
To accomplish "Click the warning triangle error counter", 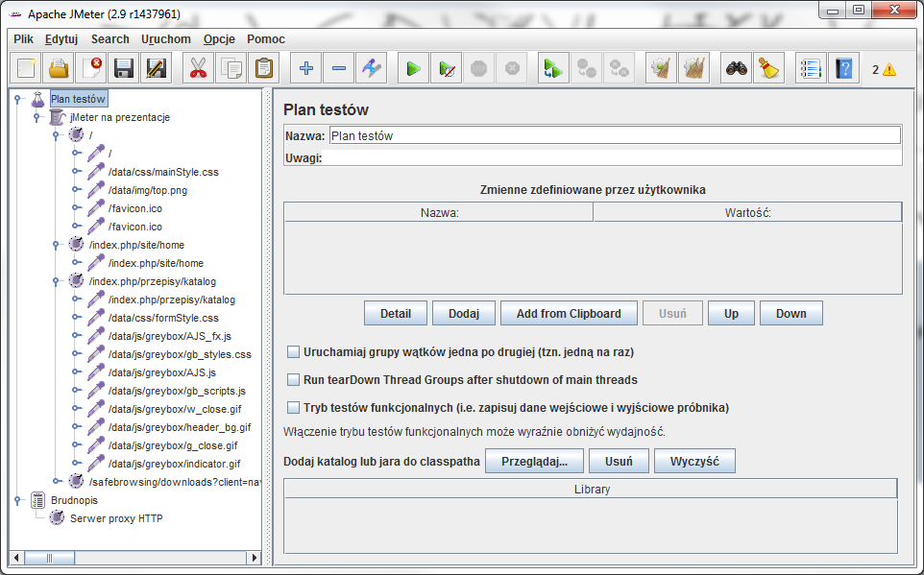I will click(889, 69).
